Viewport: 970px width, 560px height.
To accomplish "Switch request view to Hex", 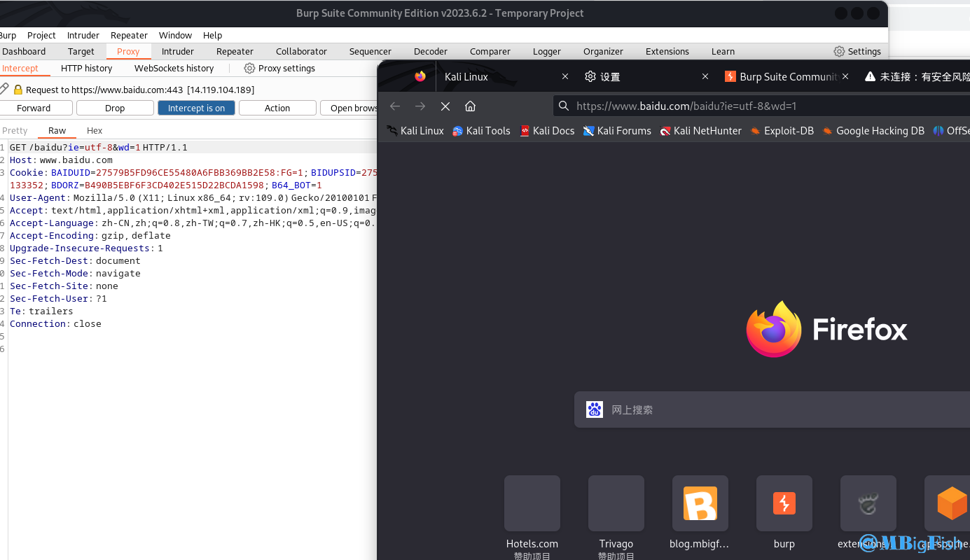I will tap(95, 131).
